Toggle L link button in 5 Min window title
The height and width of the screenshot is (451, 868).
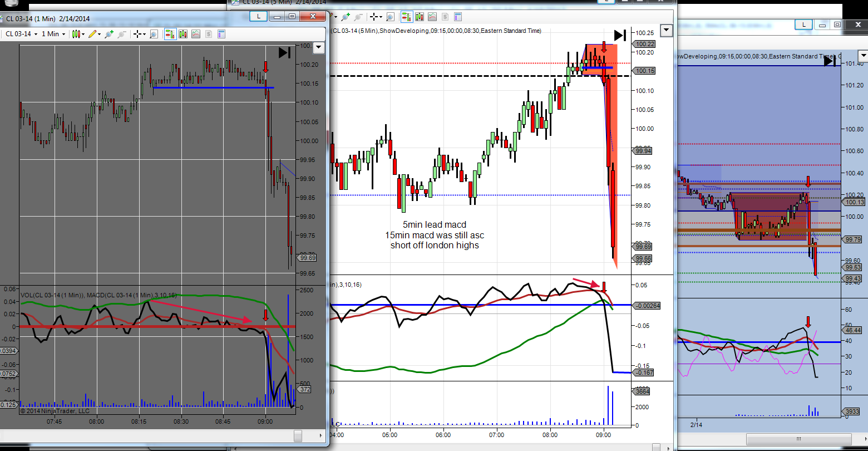[x=607, y=2]
